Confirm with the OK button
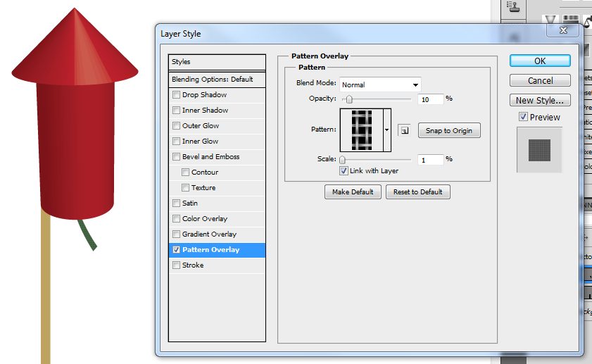 click(x=540, y=61)
